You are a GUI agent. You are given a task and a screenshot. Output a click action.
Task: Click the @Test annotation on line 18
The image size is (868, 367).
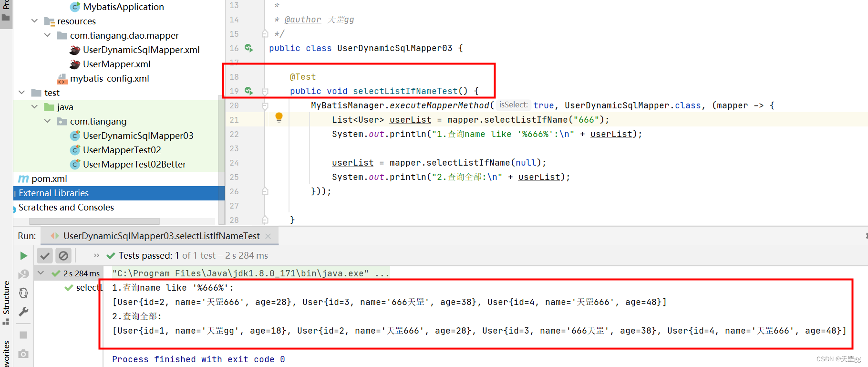303,77
